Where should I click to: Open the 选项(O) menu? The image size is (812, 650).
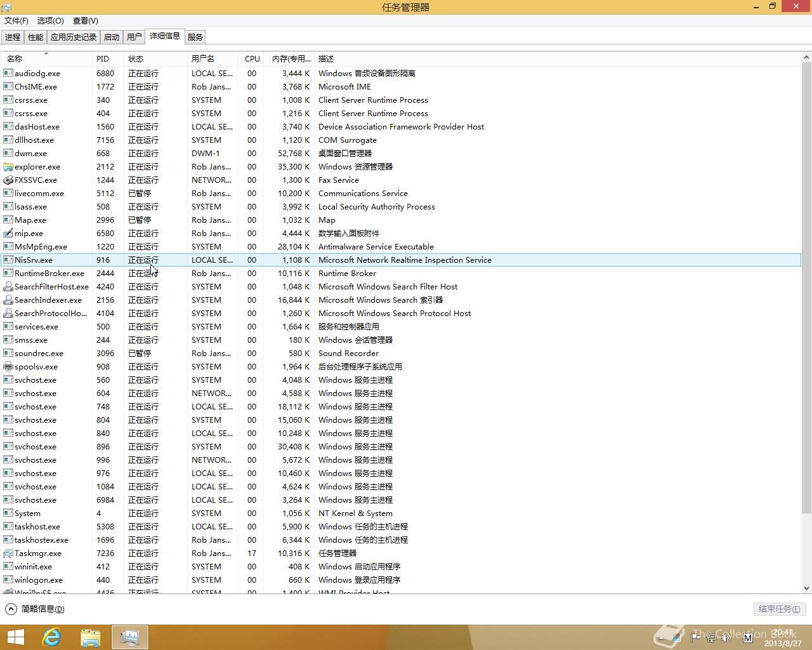tap(51, 20)
